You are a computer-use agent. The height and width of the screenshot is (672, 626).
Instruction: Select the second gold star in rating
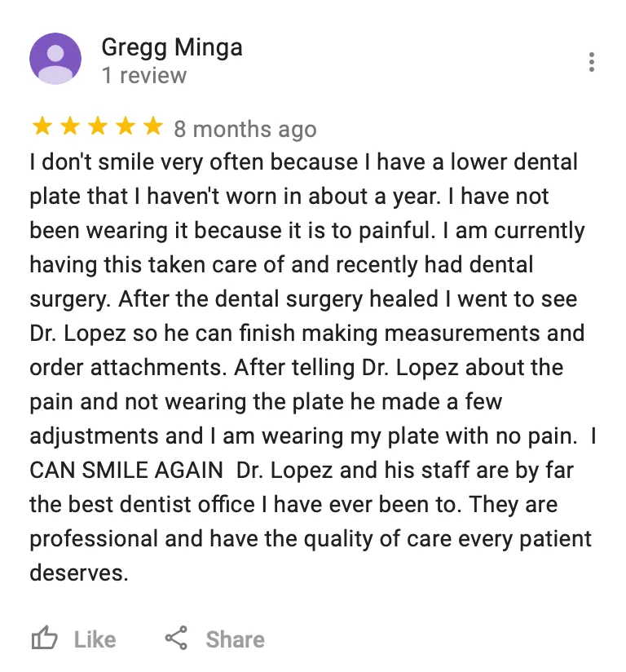70,126
